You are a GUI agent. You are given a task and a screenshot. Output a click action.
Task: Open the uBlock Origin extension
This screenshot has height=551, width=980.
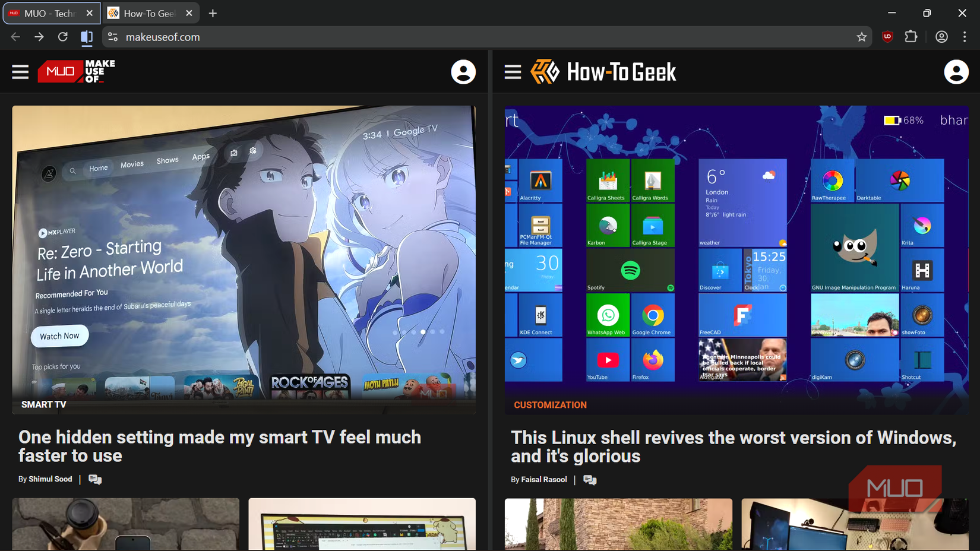tap(887, 36)
